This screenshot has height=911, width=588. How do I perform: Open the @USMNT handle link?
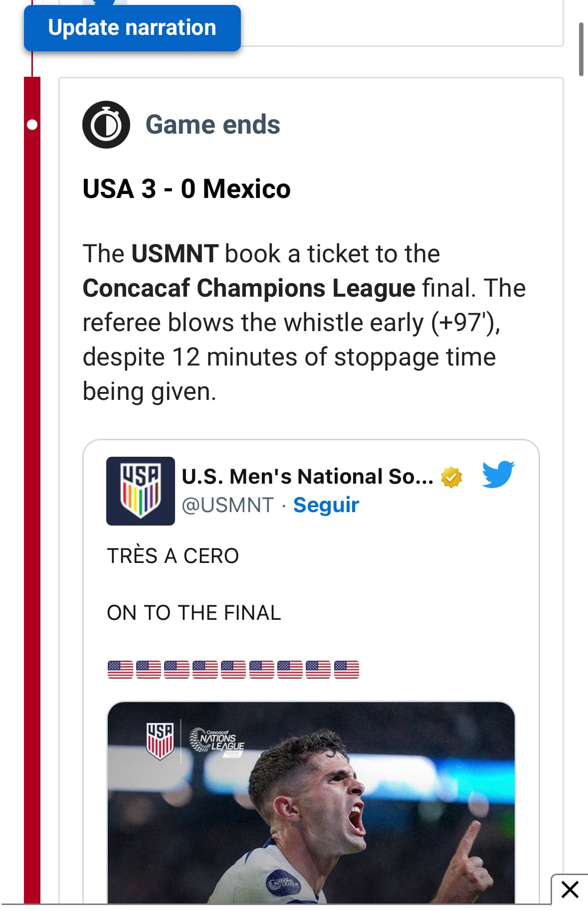227,505
